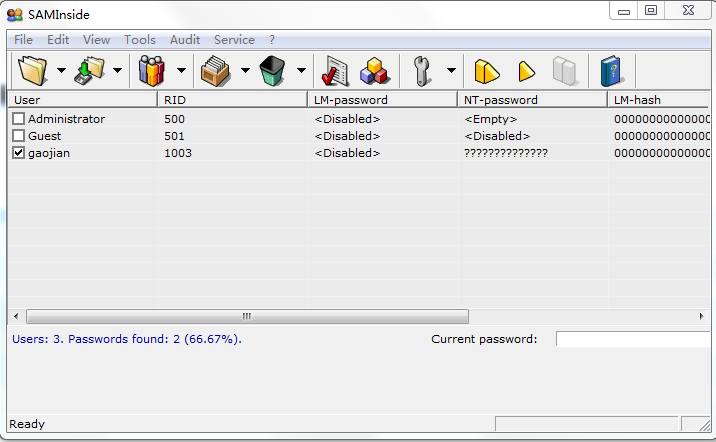Click the single yellow triangle resume icon
This screenshot has height=442, width=716.
[526, 72]
